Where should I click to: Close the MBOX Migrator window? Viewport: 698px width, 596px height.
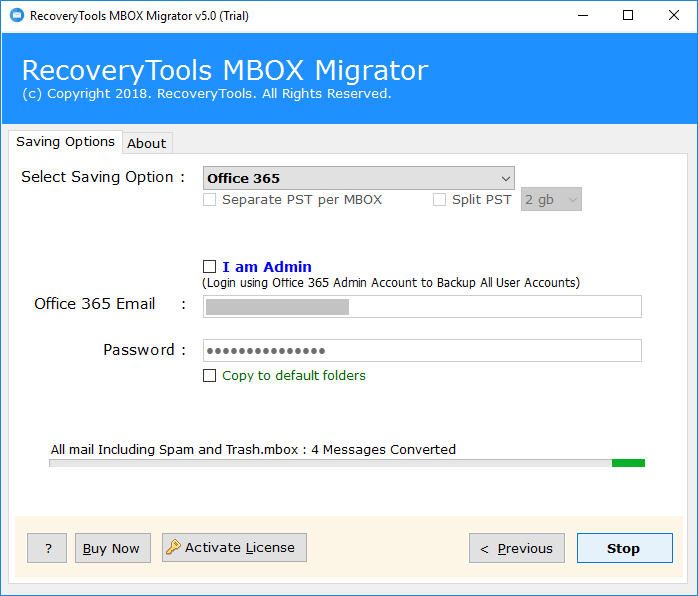(x=674, y=16)
